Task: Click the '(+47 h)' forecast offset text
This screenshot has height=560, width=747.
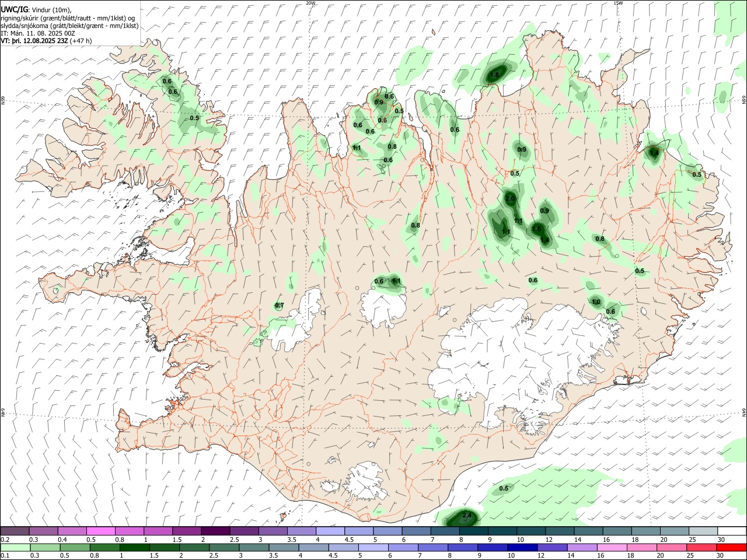Action: pyautogui.click(x=81, y=41)
